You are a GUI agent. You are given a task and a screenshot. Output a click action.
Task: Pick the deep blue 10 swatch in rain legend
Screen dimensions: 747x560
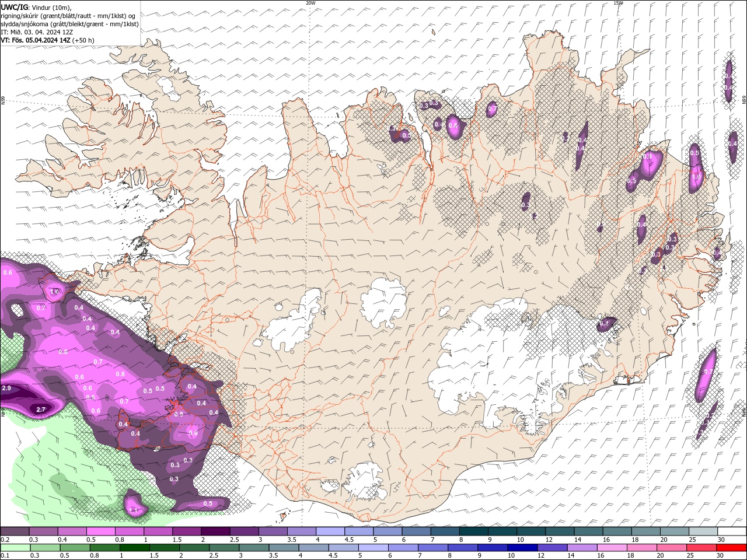522,548
